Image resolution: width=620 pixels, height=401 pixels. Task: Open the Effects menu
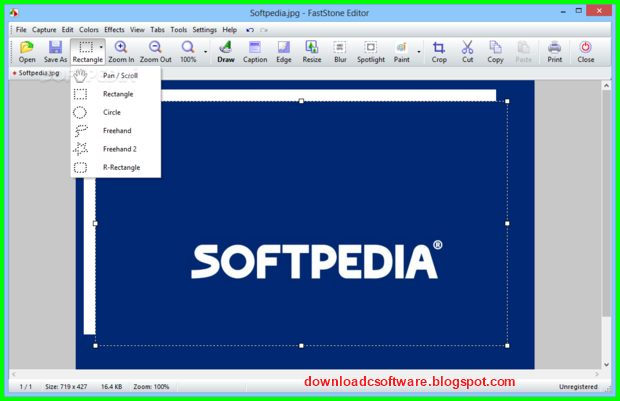[x=114, y=30]
